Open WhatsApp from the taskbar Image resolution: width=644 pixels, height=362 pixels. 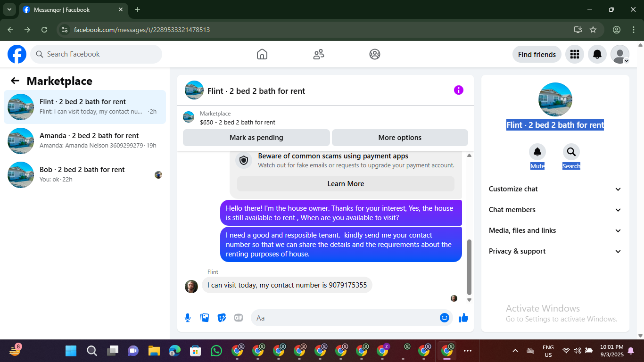(x=216, y=351)
